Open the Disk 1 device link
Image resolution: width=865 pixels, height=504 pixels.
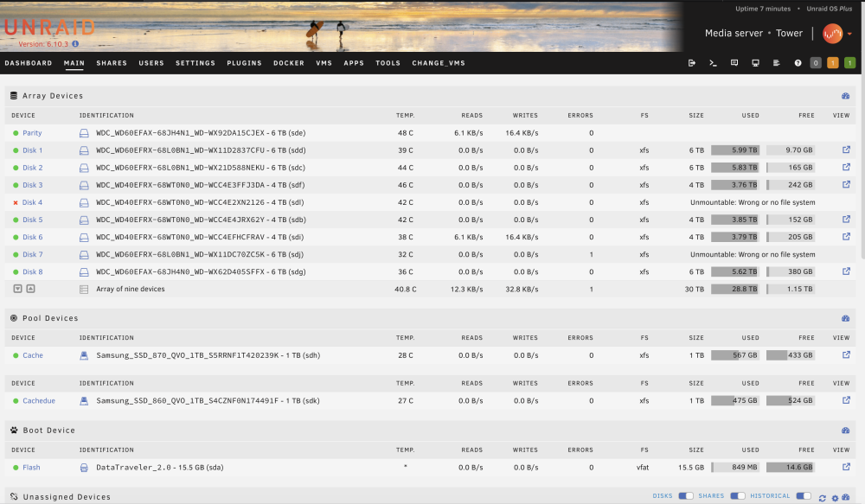(x=33, y=150)
